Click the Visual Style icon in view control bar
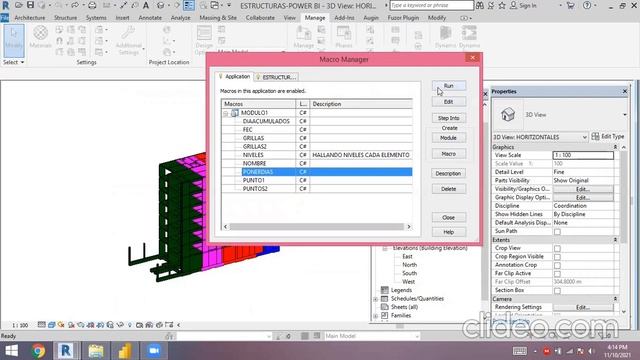This screenshot has height=360, width=640. coord(51,325)
